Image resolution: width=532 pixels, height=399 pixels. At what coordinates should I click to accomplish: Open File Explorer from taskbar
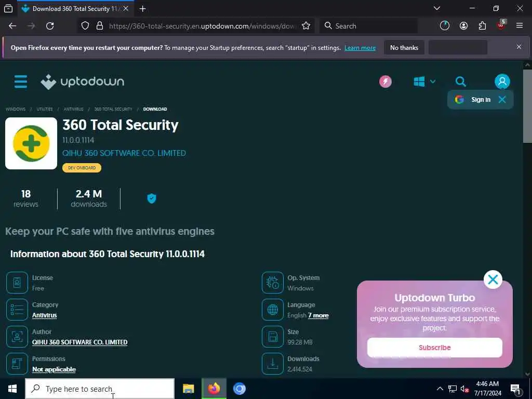[x=188, y=389]
